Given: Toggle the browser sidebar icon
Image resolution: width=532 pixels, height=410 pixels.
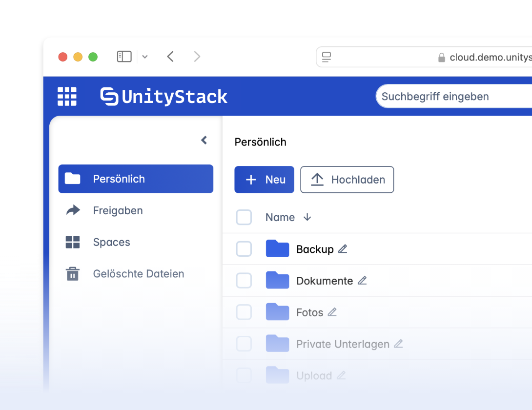Looking at the screenshot, I should [124, 57].
